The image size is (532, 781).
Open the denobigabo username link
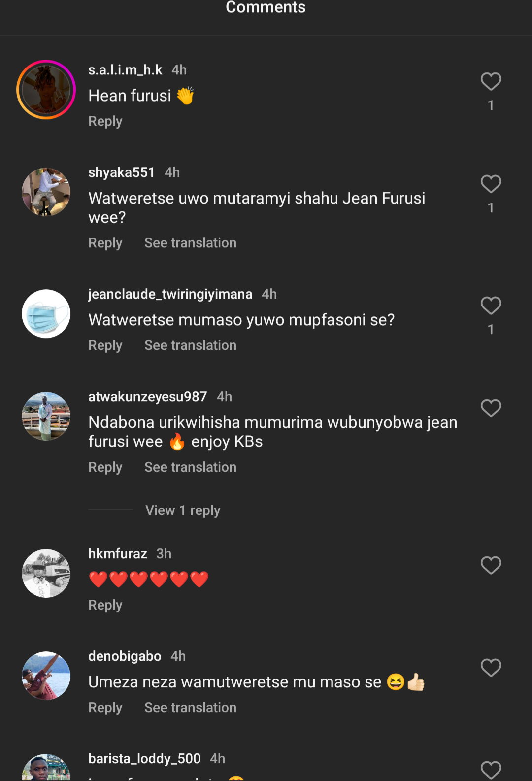[x=125, y=656]
